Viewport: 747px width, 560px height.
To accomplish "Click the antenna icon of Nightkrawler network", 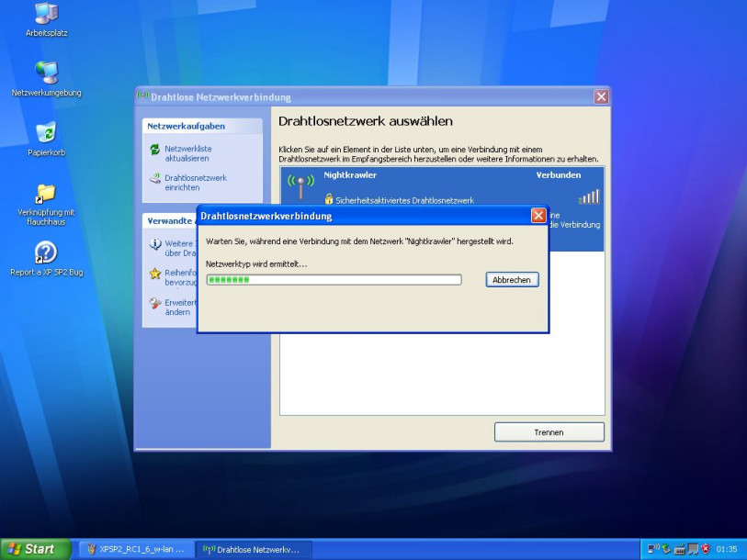I will point(300,187).
